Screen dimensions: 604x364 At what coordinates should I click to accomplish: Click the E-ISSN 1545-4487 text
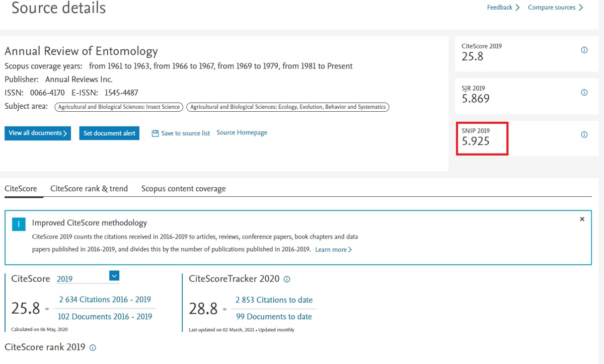[105, 93]
